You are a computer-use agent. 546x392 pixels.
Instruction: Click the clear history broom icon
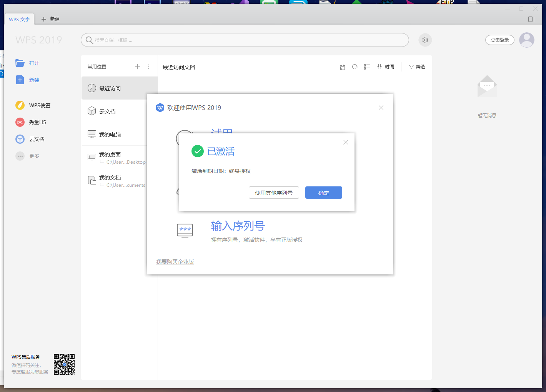[x=343, y=67]
